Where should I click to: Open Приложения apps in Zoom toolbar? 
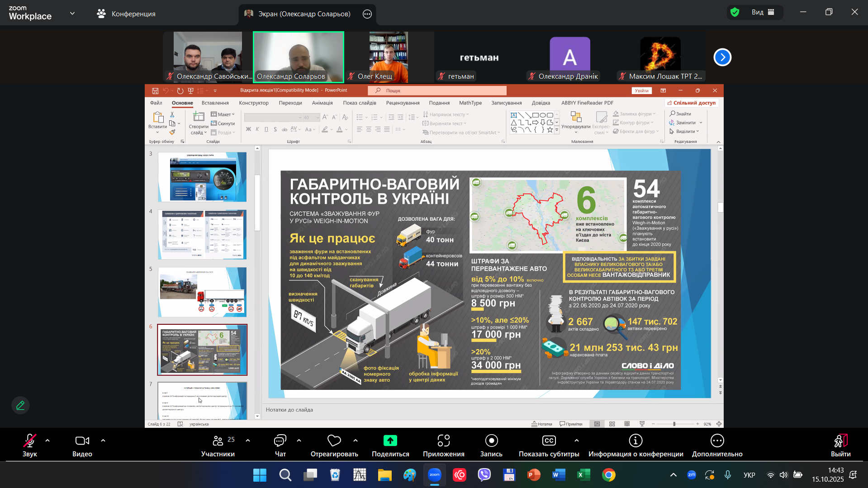443,445
